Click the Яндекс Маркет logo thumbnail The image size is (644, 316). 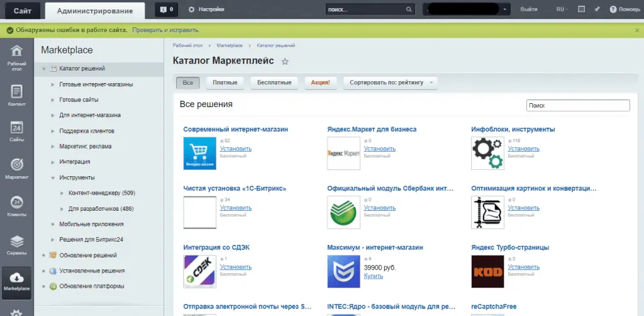point(344,153)
